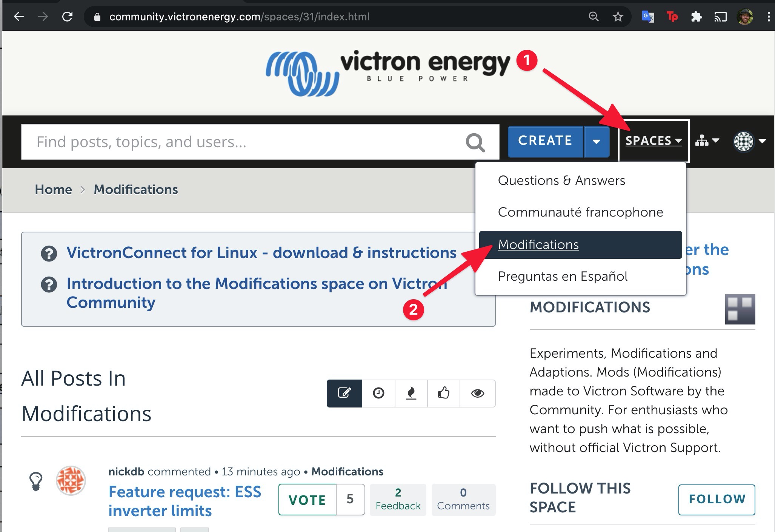This screenshot has height=532, width=775.
Task: Open Feature request: ESS inverter limits
Action: (x=185, y=501)
